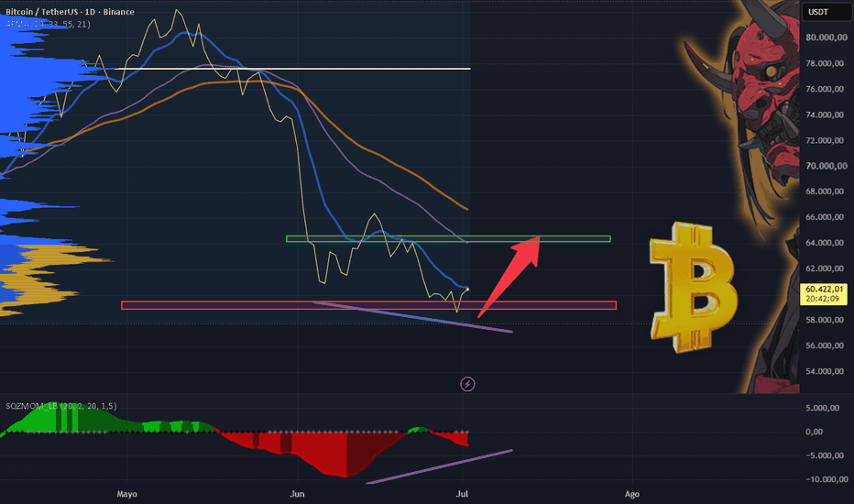Click the Mayo label on time axis
854x504 pixels.
[126, 494]
